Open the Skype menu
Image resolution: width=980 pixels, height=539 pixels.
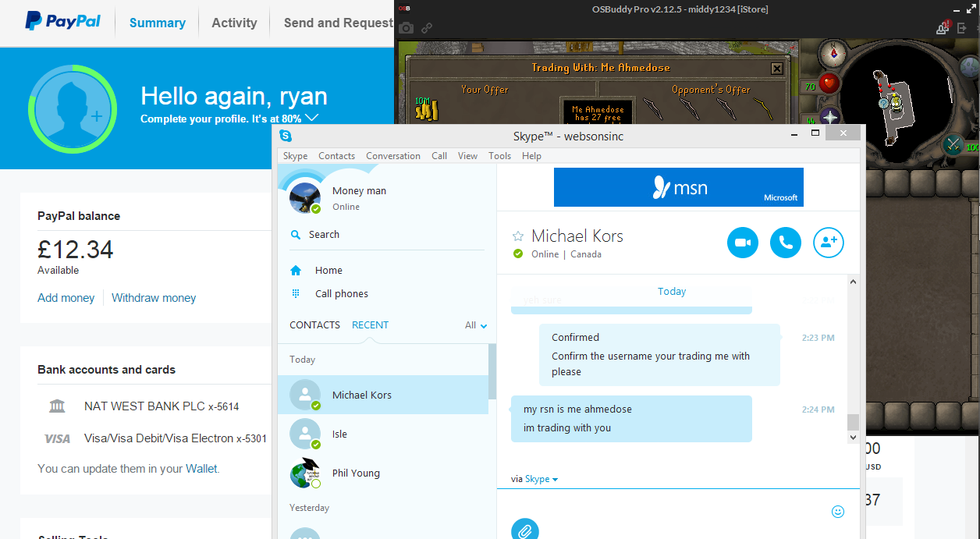[x=295, y=156]
